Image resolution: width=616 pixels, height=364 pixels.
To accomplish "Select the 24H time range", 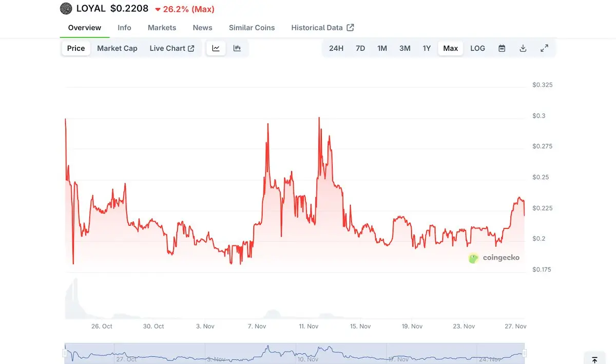I will (x=336, y=48).
